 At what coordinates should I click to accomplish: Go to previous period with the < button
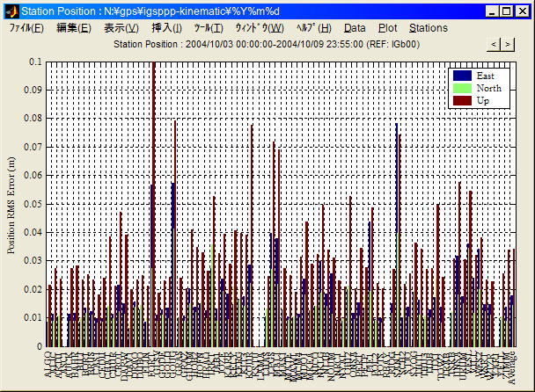495,44
